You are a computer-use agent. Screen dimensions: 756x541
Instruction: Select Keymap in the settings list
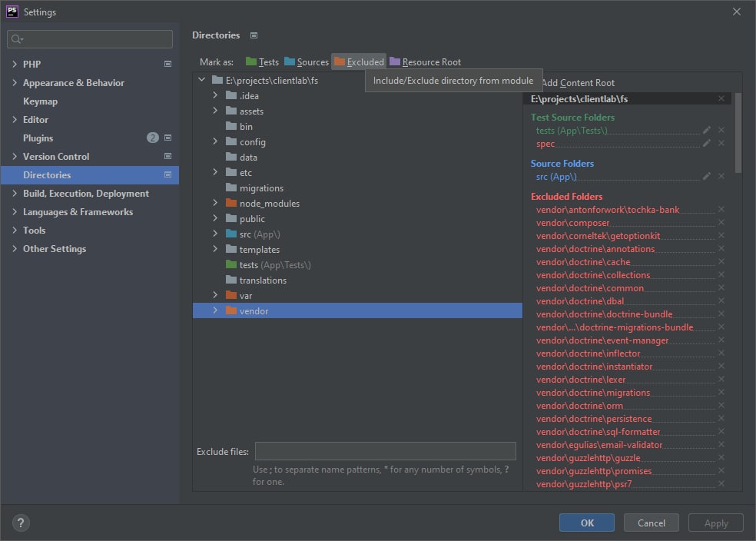(x=40, y=101)
